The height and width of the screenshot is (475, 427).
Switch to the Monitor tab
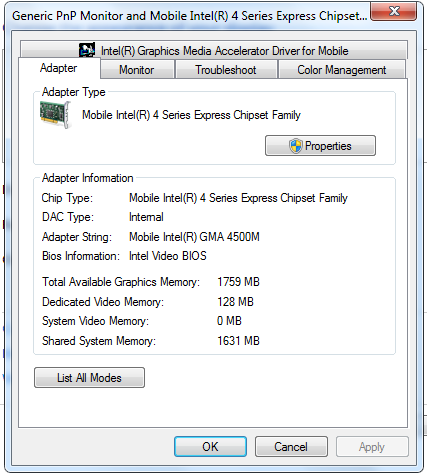point(137,70)
